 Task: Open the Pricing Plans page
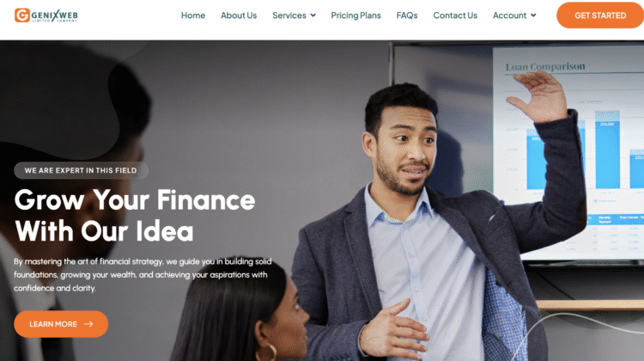click(x=355, y=15)
